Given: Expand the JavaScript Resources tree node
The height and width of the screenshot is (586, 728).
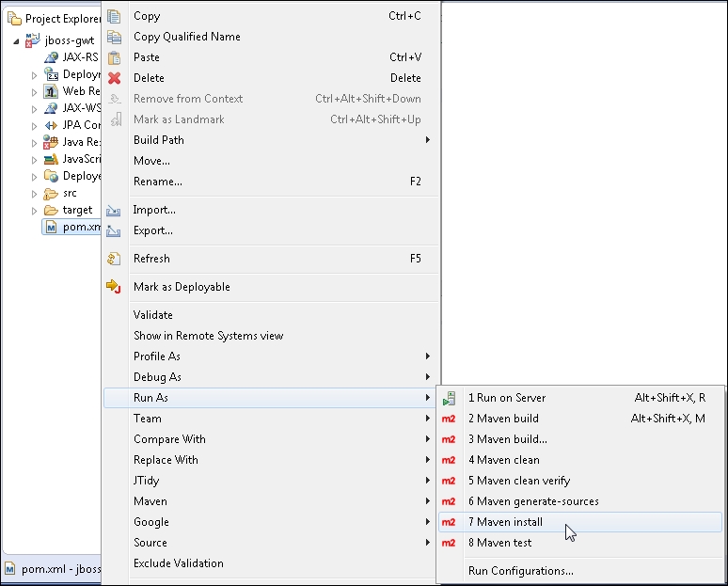Looking at the screenshot, I should (35, 160).
